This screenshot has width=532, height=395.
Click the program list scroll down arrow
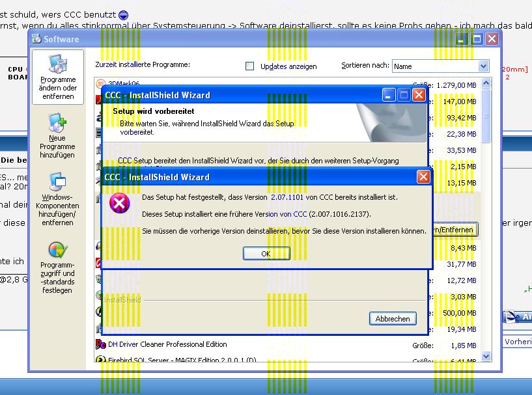(486, 357)
